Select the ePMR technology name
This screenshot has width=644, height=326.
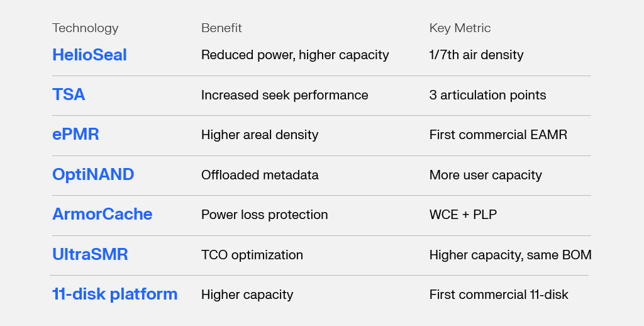coord(75,135)
